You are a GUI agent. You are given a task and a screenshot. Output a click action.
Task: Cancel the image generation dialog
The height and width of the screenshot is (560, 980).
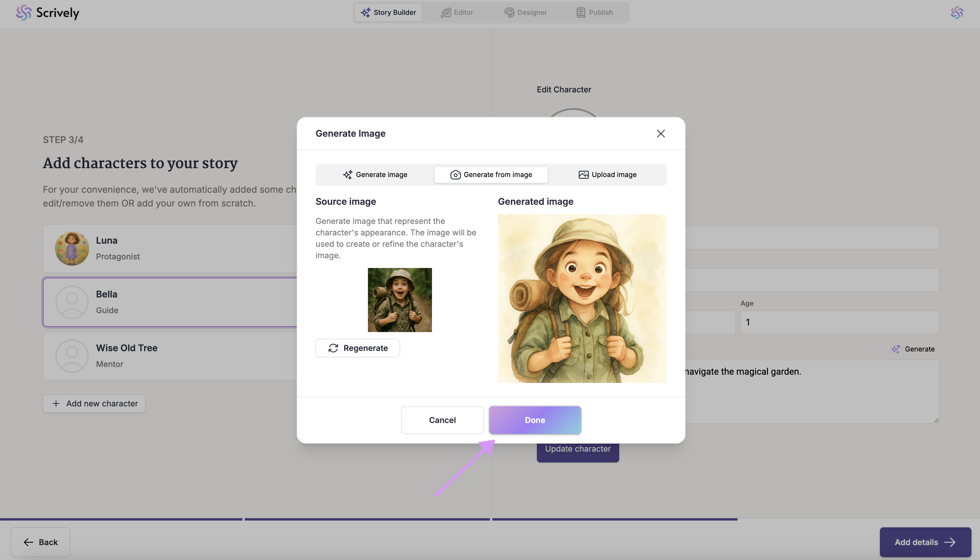[x=442, y=420]
